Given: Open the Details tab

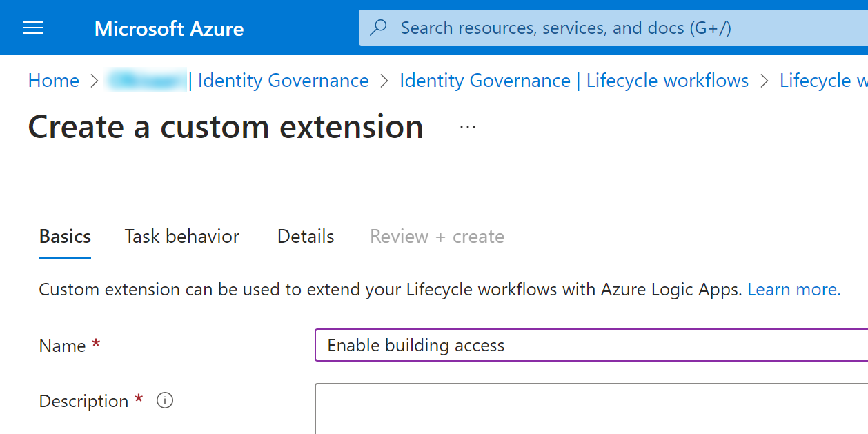Looking at the screenshot, I should click(x=306, y=237).
